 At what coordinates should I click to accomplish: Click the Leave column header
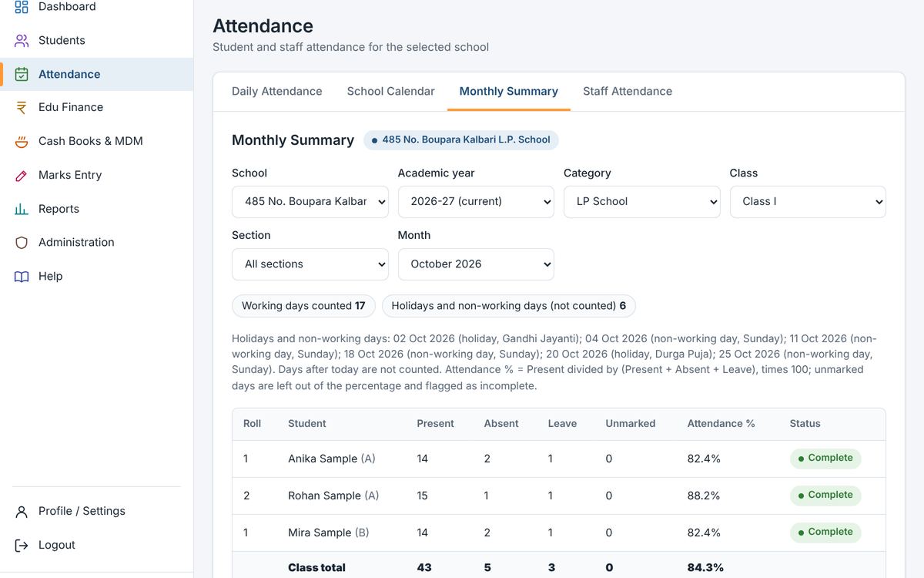pos(562,424)
